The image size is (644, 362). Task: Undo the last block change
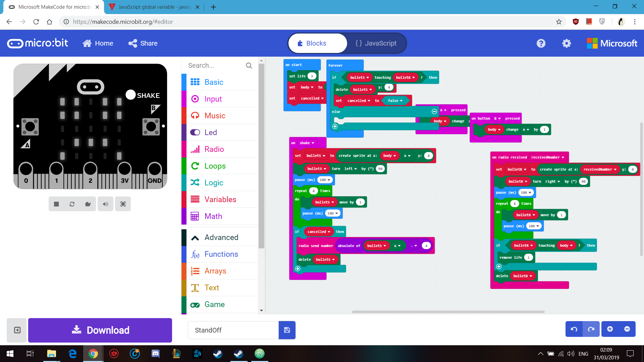[574, 329]
